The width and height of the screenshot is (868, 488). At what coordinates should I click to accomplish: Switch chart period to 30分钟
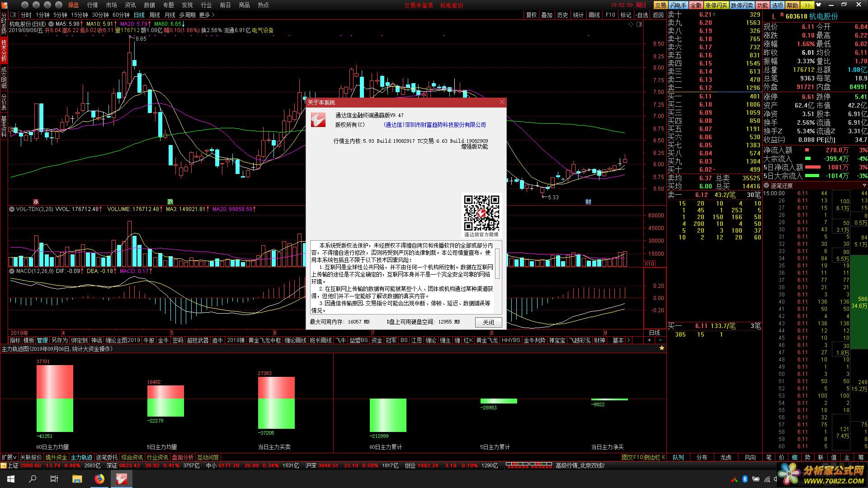point(100,15)
